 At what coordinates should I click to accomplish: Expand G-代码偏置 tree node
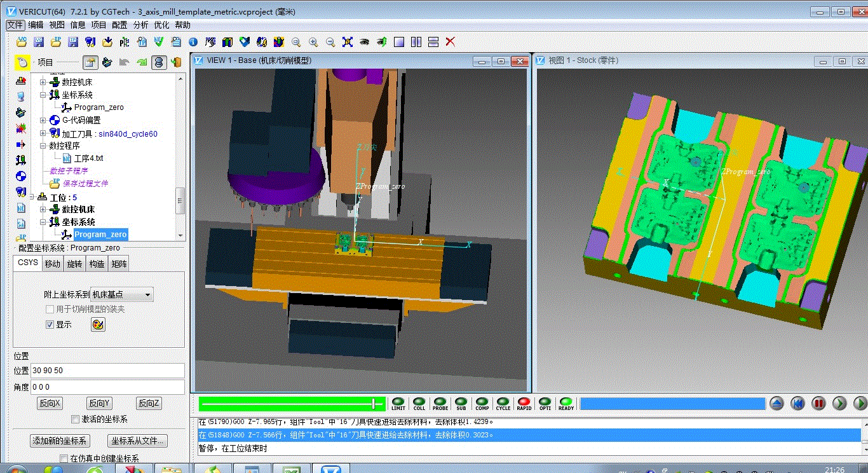pos(43,120)
